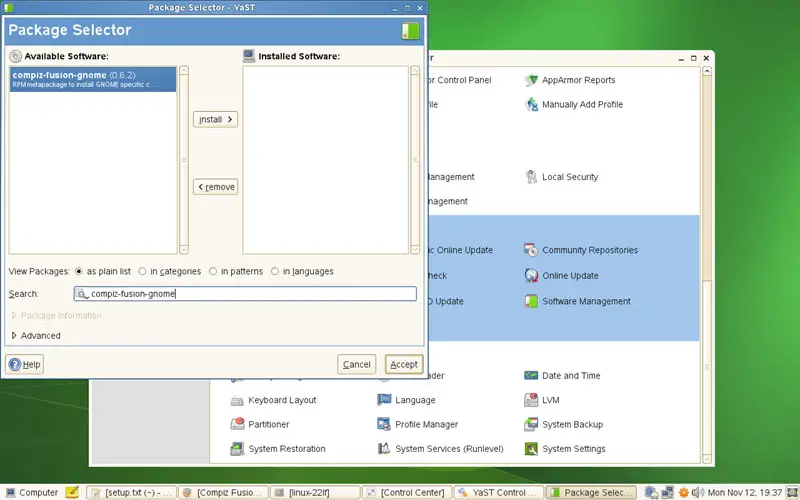Open System Backup icon

(x=531, y=424)
